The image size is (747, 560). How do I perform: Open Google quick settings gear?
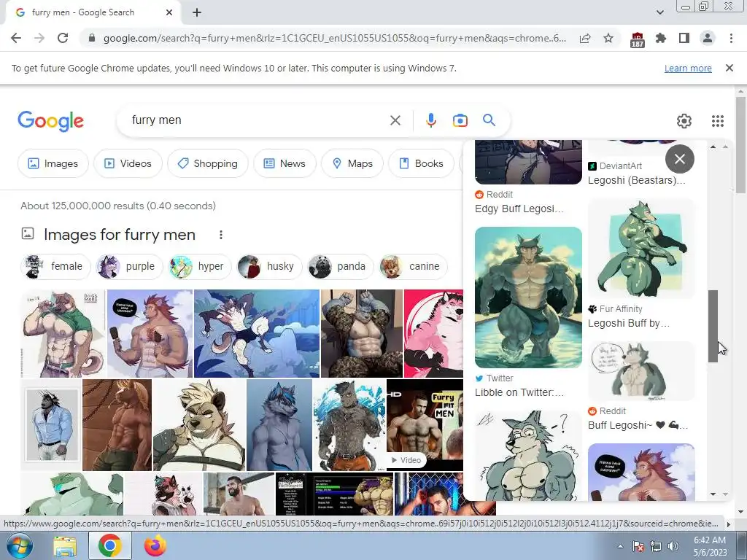click(x=684, y=121)
